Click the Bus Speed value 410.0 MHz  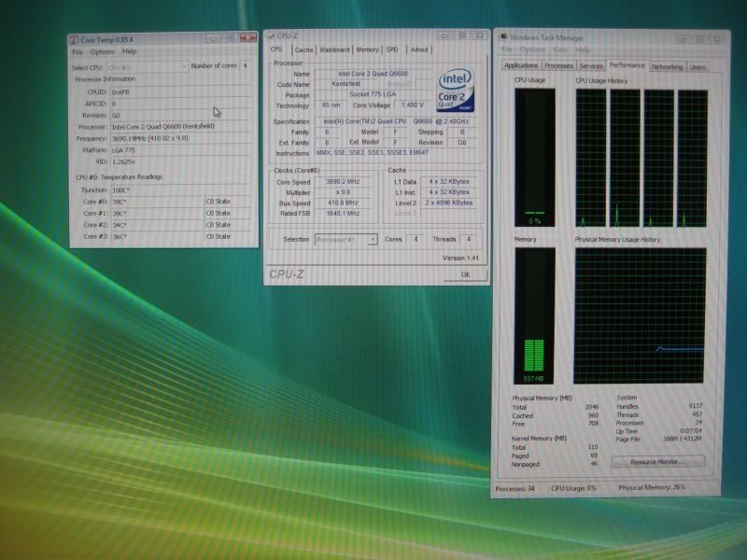point(343,203)
